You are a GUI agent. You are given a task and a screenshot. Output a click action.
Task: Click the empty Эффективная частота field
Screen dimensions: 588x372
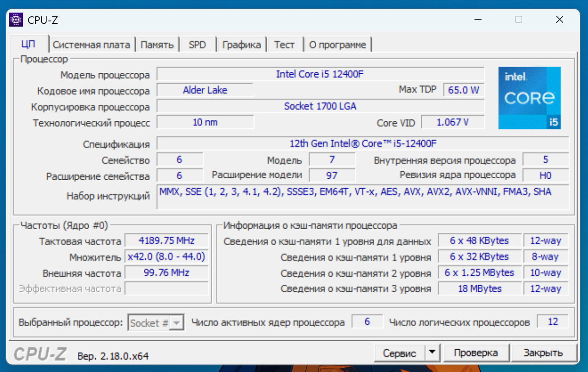coord(167,288)
